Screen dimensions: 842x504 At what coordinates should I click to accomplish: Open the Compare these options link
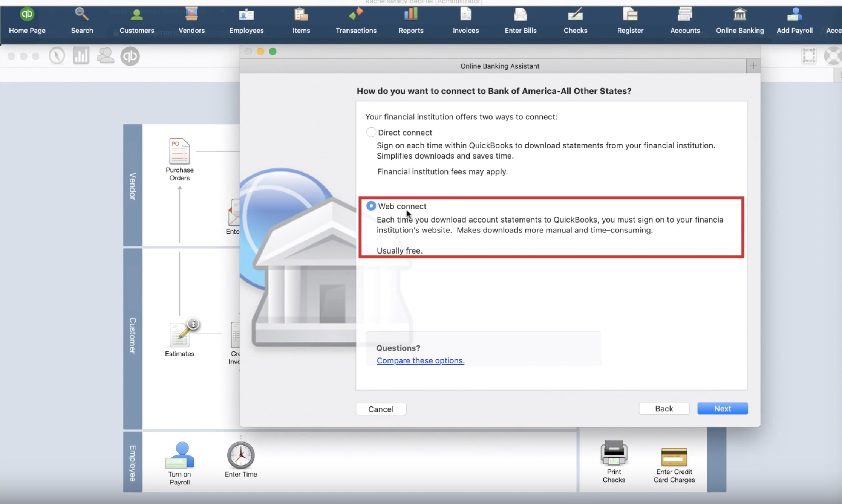coord(421,360)
